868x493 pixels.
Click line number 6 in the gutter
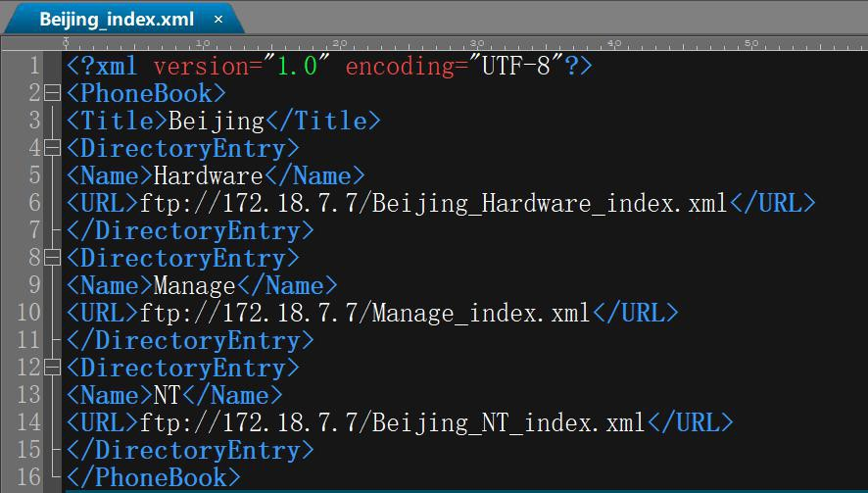(34, 204)
